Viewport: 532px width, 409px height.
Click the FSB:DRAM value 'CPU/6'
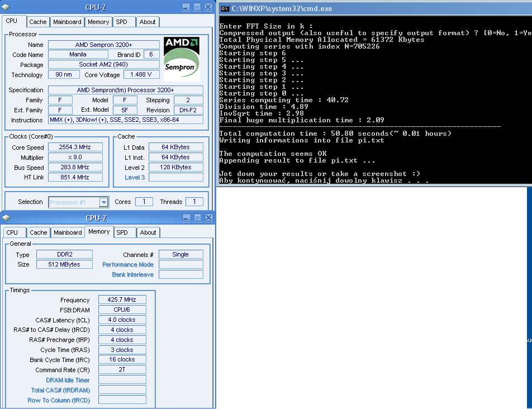[122, 310]
